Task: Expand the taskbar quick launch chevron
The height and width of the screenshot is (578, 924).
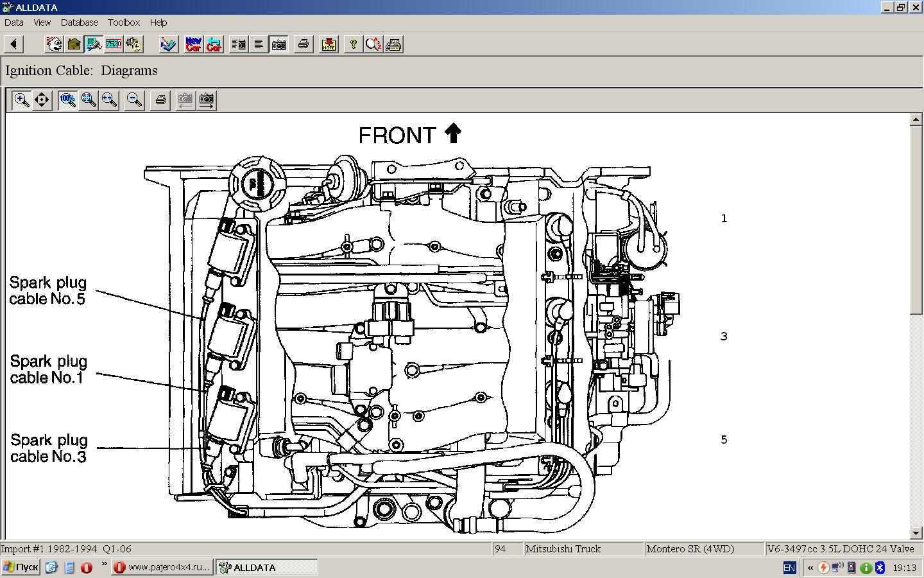Action: point(104,565)
